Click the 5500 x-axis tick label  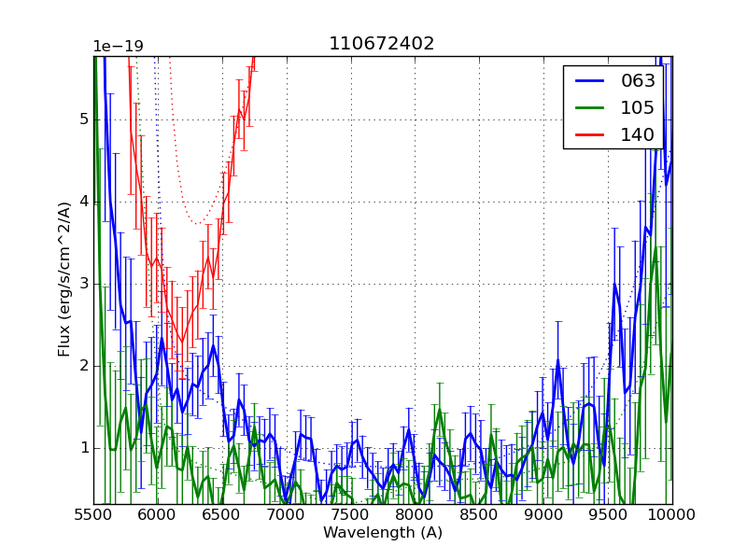(93, 513)
